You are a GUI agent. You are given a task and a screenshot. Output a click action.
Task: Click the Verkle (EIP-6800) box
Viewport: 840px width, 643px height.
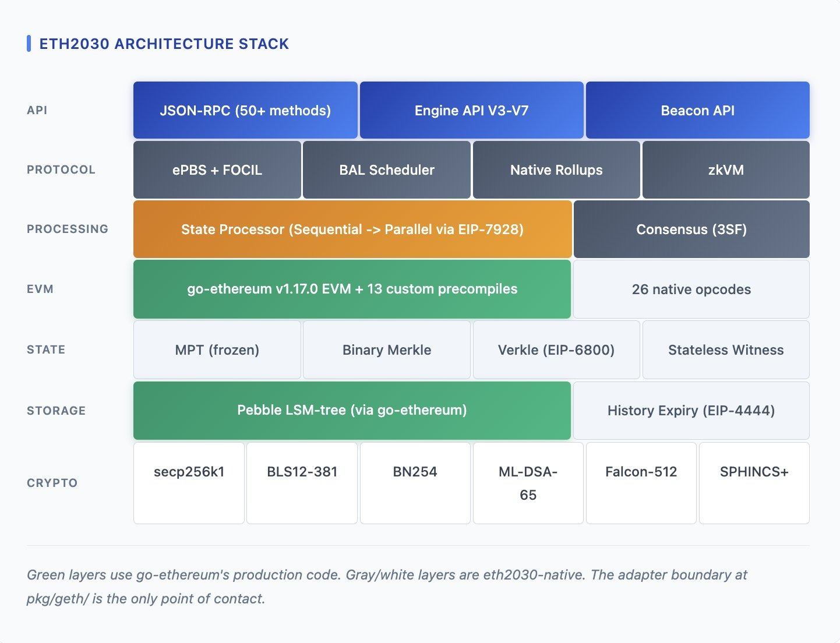(556, 350)
